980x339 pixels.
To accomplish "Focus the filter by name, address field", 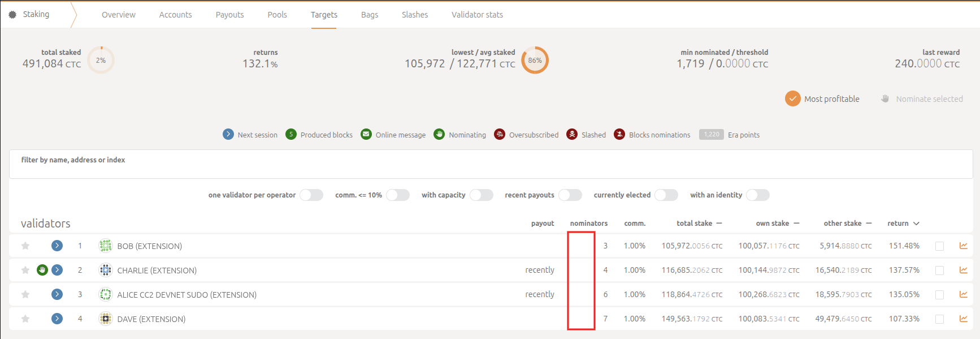I will (x=491, y=169).
